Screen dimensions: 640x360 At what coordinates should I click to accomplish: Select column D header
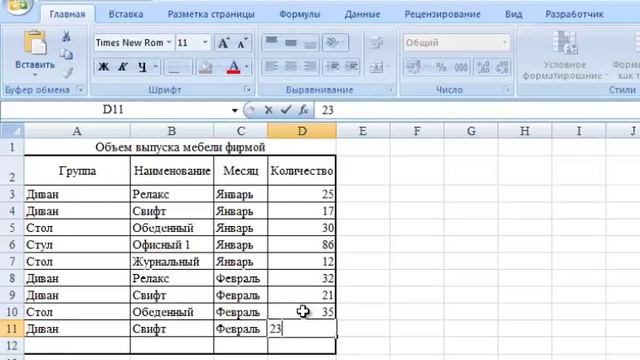coord(302,131)
